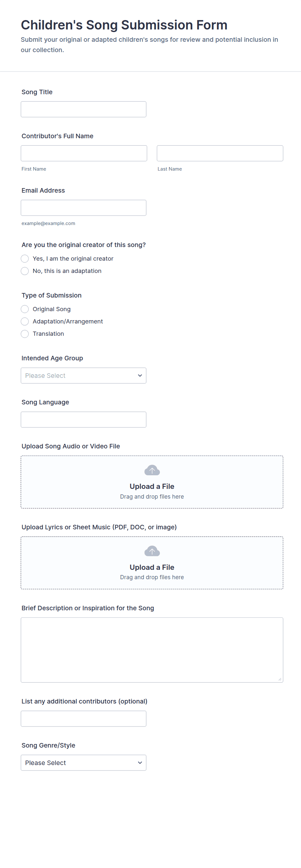This screenshot has width=301, height=868.
Task: Click the Song Genre/Style dropdown chevron
Action: click(140, 762)
